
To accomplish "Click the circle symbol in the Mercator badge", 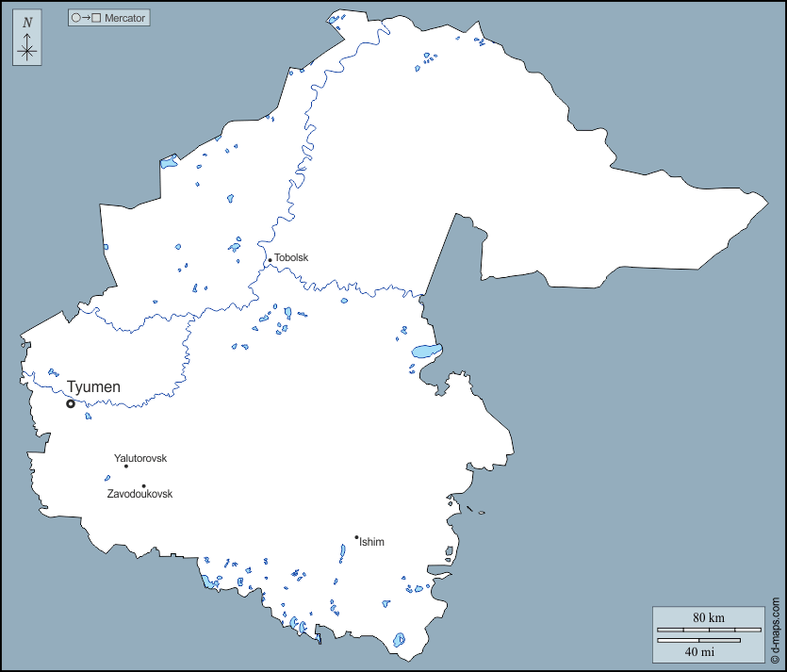I will click(76, 18).
